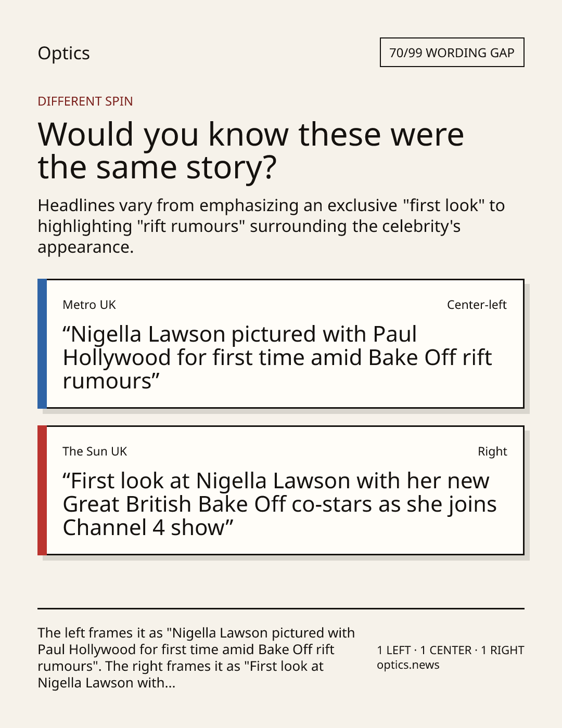The width and height of the screenshot is (562, 728).
Task: Click the word 'rumours' in Metro headline
Action: tap(107, 381)
